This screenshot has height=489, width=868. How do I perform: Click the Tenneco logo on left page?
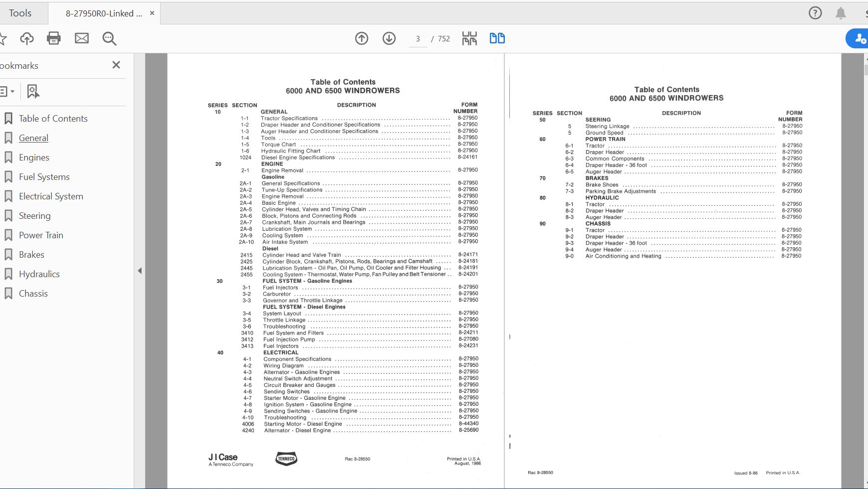pyautogui.click(x=286, y=459)
